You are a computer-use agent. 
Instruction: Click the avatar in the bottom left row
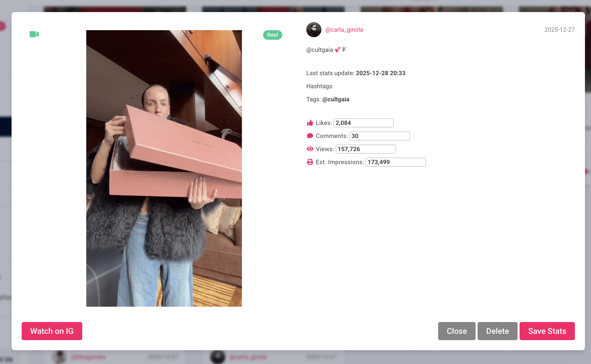60,357
